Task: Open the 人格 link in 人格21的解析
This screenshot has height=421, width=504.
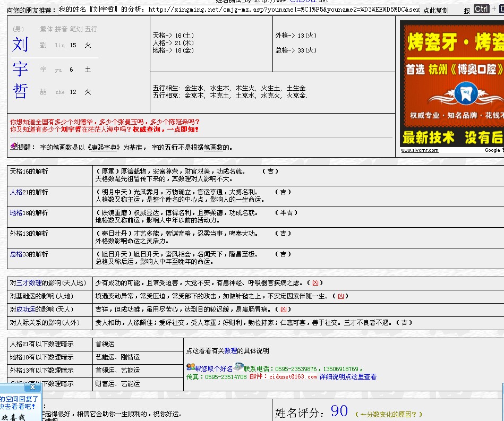Action: click(x=16, y=192)
